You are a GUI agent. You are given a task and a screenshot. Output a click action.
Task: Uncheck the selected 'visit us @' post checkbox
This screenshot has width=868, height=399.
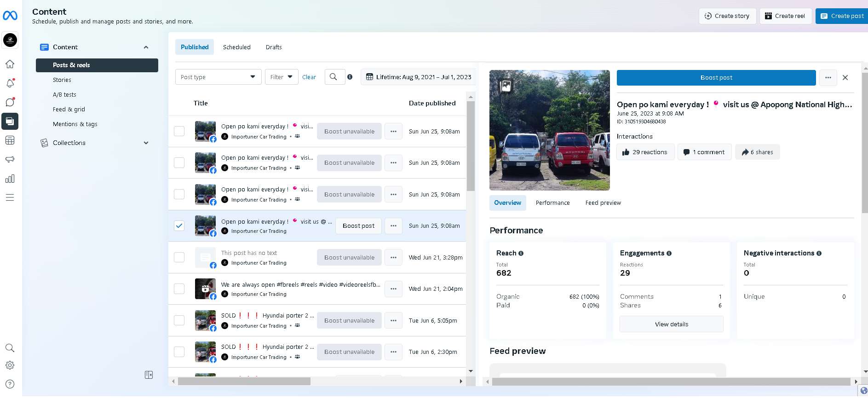click(x=179, y=226)
